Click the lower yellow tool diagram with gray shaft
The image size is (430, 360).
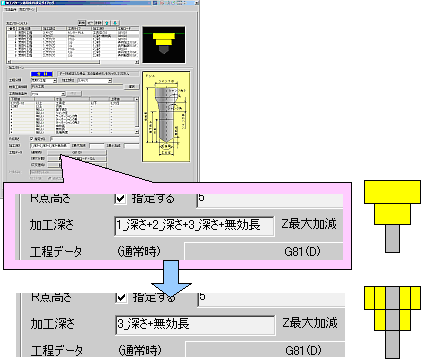392,322
